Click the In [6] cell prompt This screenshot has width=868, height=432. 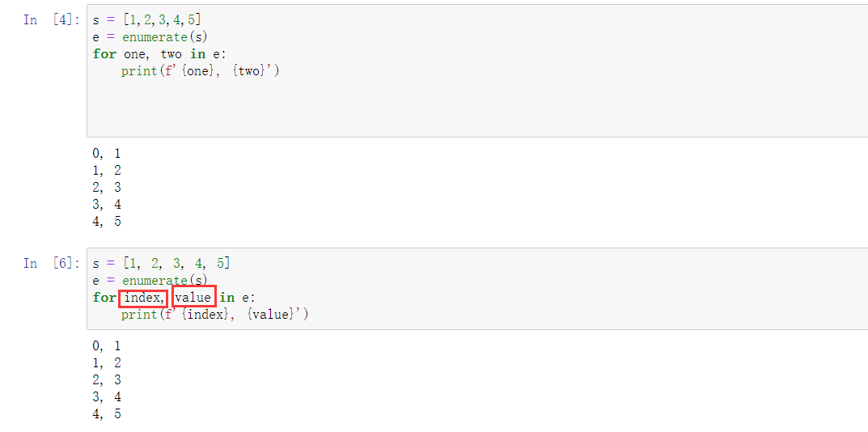pyautogui.click(x=52, y=263)
